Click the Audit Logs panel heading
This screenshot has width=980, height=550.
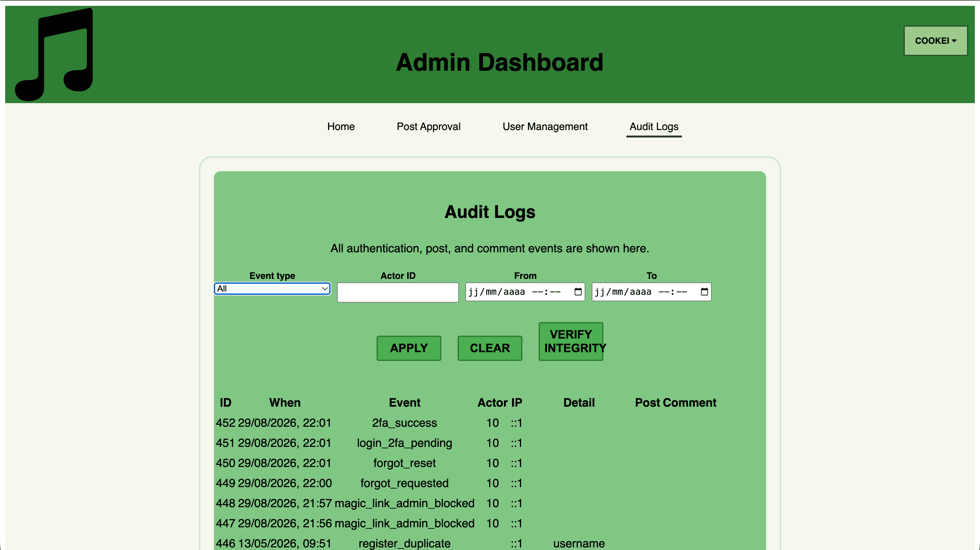[490, 212]
